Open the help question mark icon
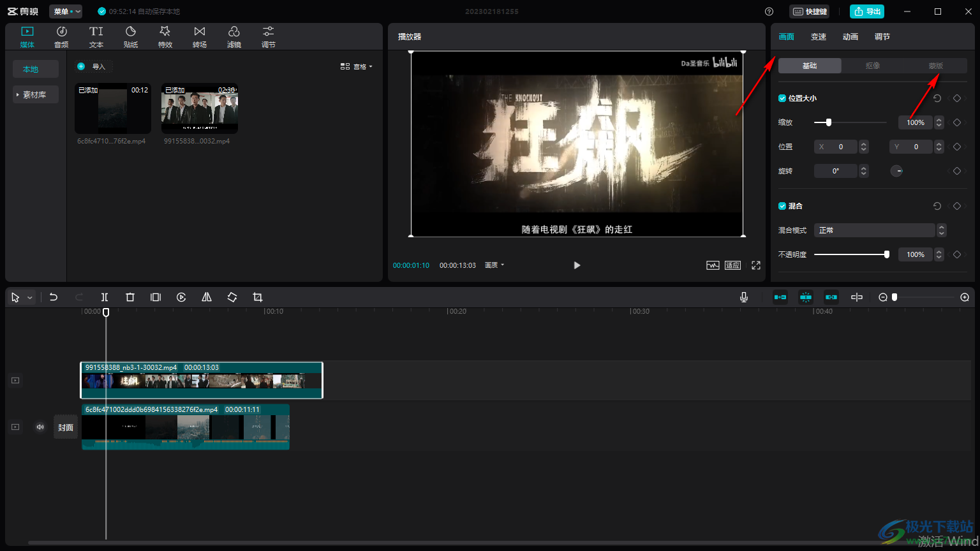The width and height of the screenshot is (980, 551). pos(769,11)
